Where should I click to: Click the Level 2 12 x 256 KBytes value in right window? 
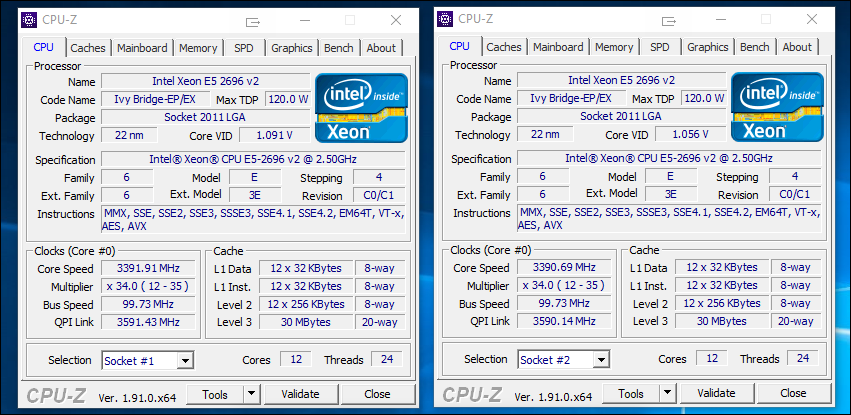721,303
